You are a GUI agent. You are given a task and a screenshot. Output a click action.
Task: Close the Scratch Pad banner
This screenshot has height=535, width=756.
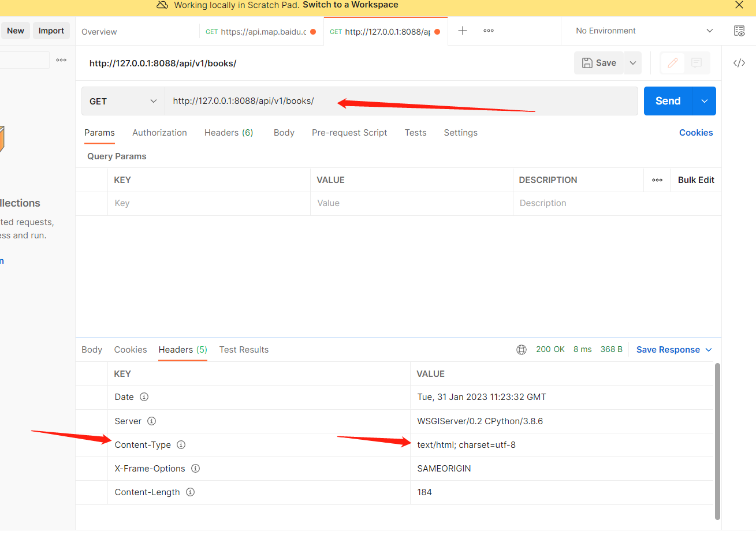coord(739,5)
